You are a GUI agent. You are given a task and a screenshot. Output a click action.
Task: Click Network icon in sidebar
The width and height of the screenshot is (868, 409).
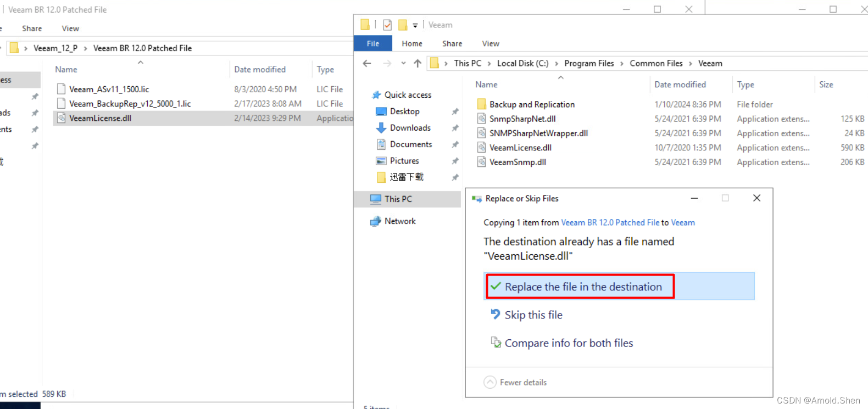(x=376, y=221)
